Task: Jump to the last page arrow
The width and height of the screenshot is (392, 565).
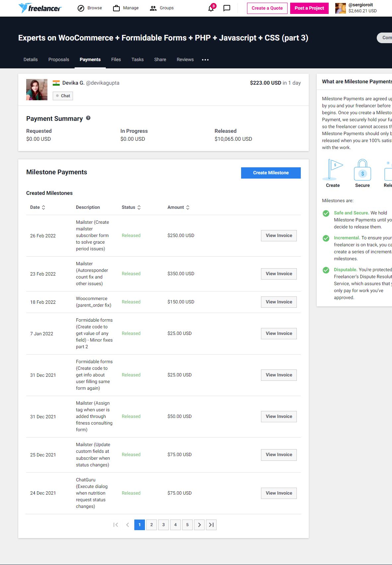Action: pyautogui.click(x=211, y=525)
